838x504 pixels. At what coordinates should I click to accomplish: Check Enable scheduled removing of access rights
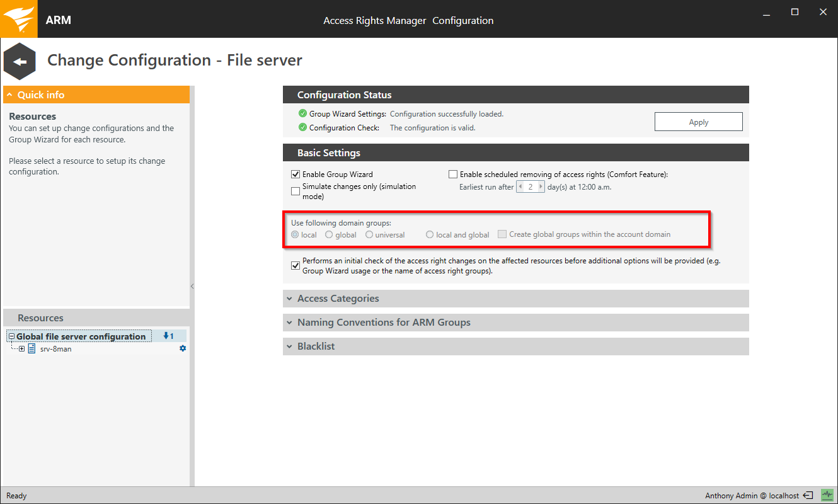(453, 175)
